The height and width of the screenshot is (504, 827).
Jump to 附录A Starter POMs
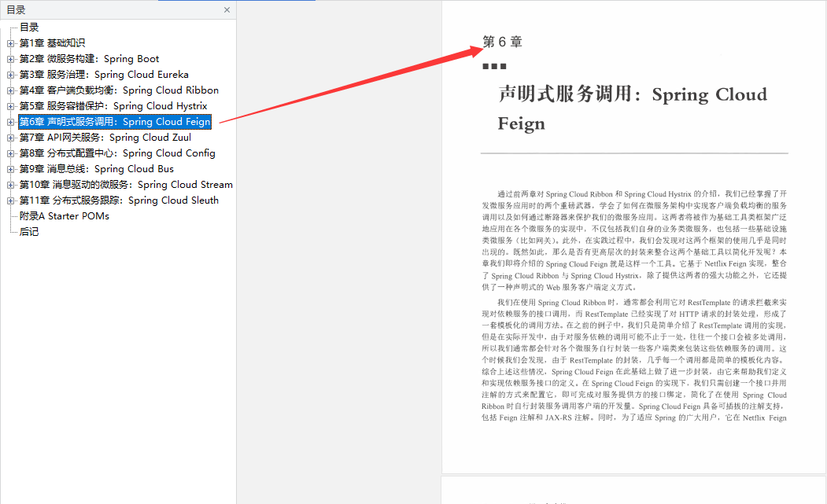pyautogui.click(x=65, y=216)
